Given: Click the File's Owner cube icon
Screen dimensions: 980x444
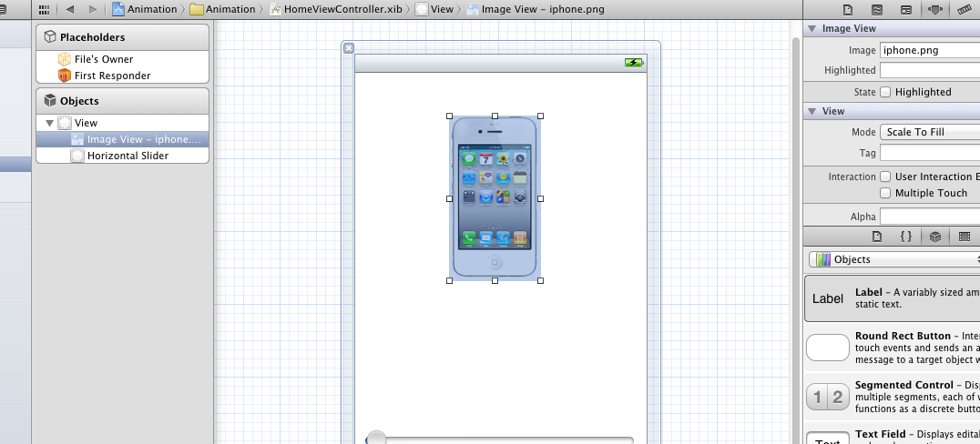Looking at the screenshot, I should pos(65,59).
